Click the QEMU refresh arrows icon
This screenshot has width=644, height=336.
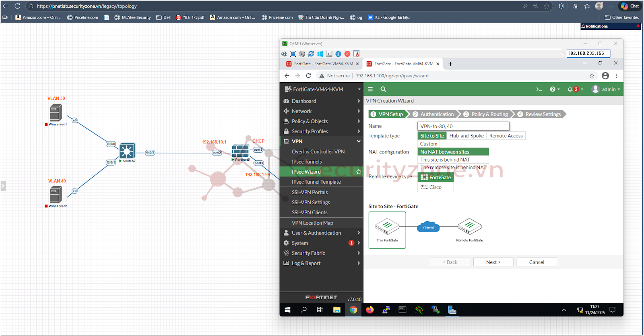[311, 54]
